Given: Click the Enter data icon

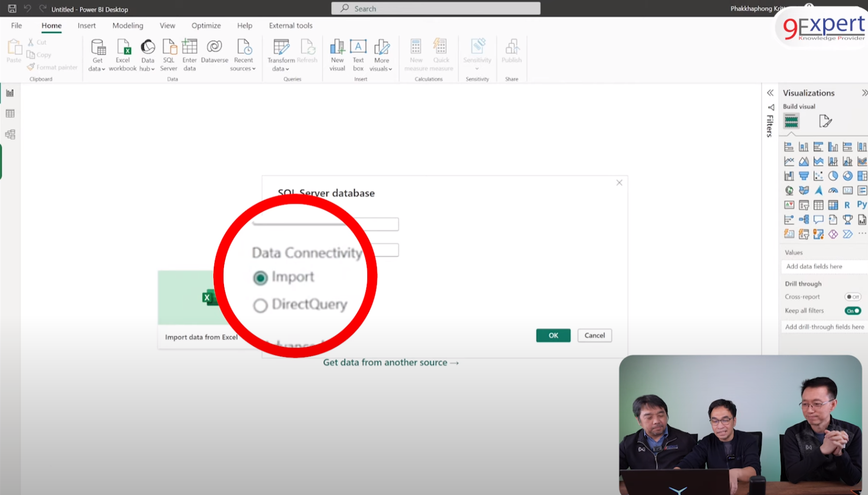Looking at the screenshot, I should 189,52.
